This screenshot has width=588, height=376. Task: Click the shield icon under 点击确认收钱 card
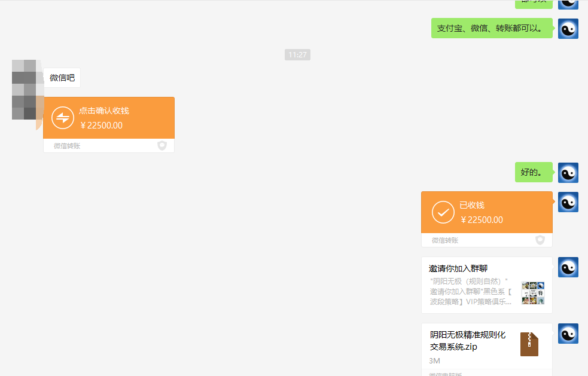[162, 145]
